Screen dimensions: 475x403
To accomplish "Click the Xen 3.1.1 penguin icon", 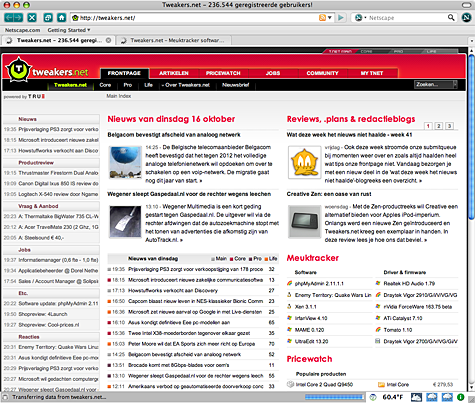I will pyautogui.click(x=289, y=307).
